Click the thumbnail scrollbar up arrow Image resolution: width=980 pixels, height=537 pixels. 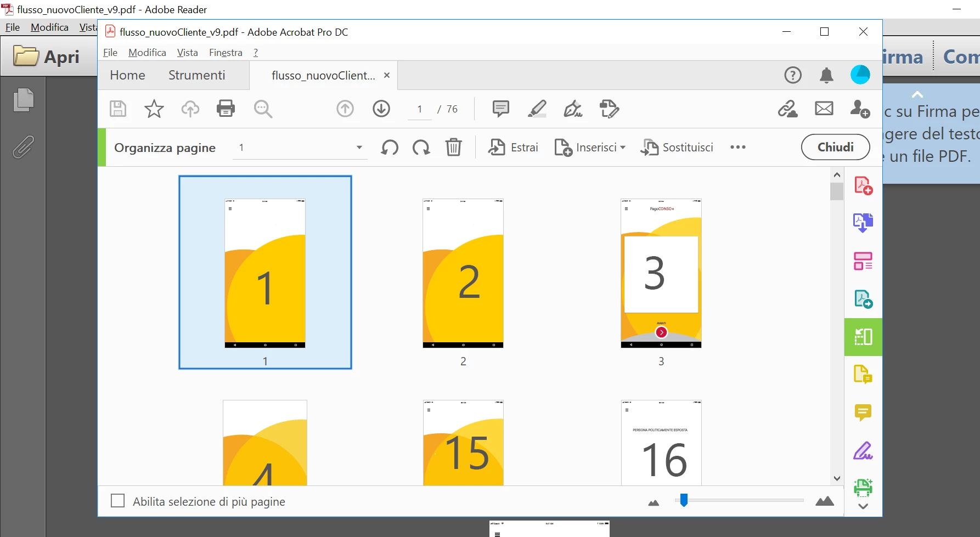coord(837,175)
